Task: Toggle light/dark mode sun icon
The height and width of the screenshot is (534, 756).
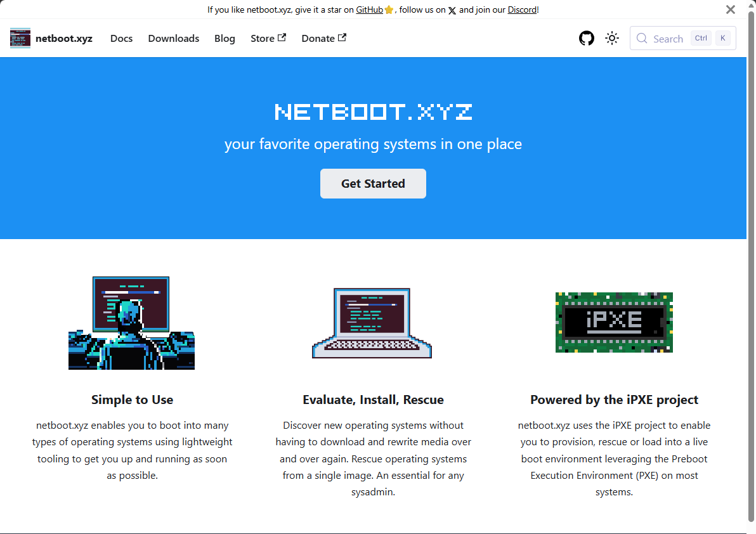Action: [x=612, y=38]
